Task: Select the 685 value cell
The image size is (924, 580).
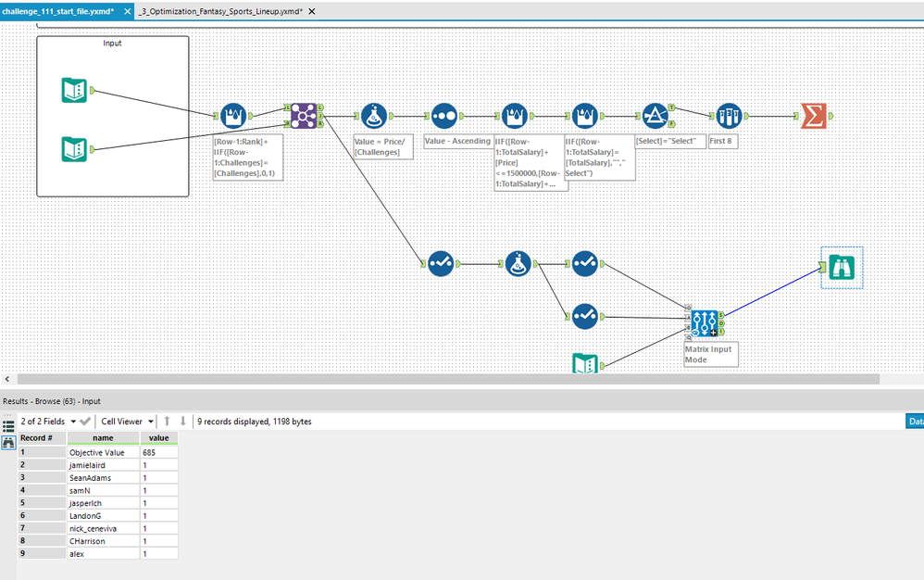Action: tap(159, 452)
